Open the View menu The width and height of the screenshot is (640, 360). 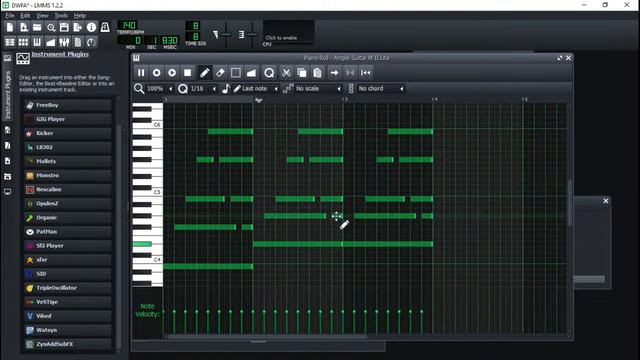[x=42, y=16]
